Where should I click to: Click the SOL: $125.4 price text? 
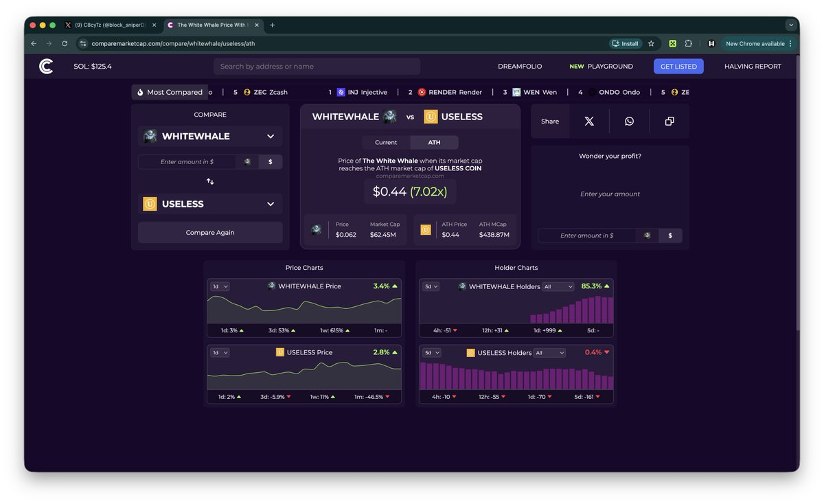[93, 67]
